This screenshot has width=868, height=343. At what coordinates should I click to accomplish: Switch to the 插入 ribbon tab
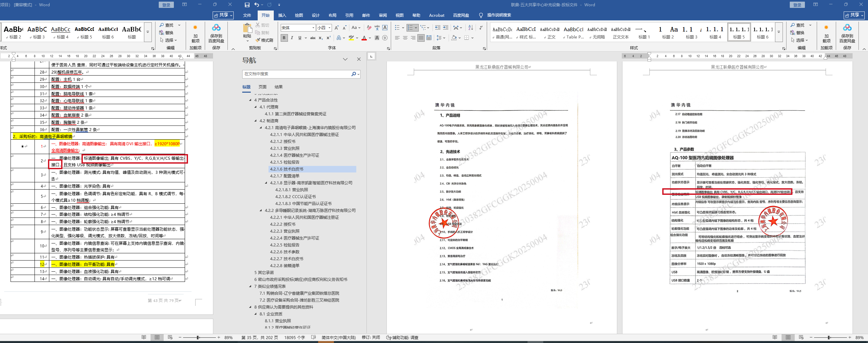(x=282, y=15)
